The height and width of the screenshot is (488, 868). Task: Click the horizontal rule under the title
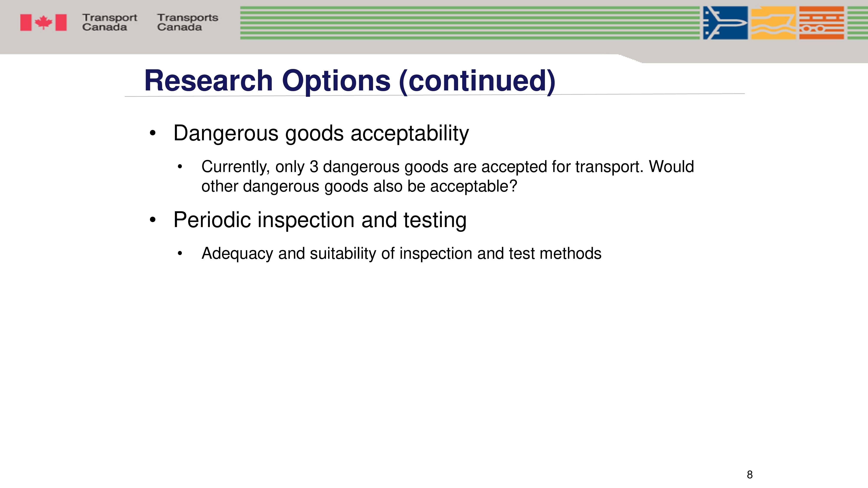435,95
